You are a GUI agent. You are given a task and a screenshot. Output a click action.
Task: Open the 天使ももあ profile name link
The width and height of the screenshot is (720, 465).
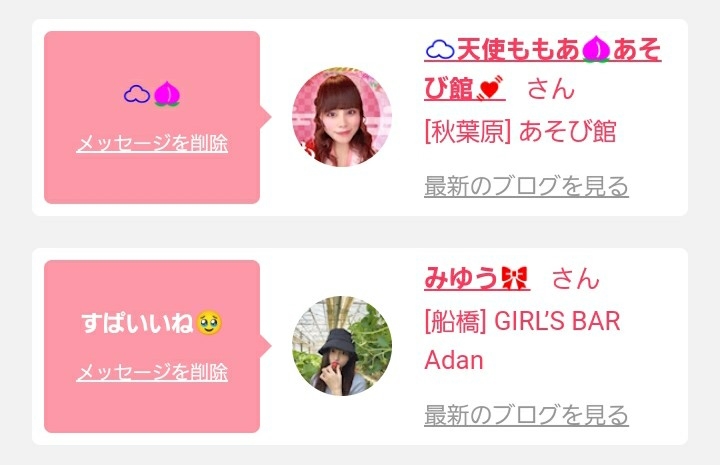tap(543, 69)
